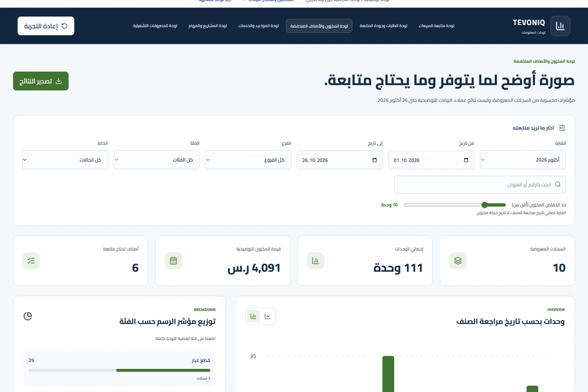Click the magnifier icon in the search box
Screen dimensions: 588x392
pos(558,185)
